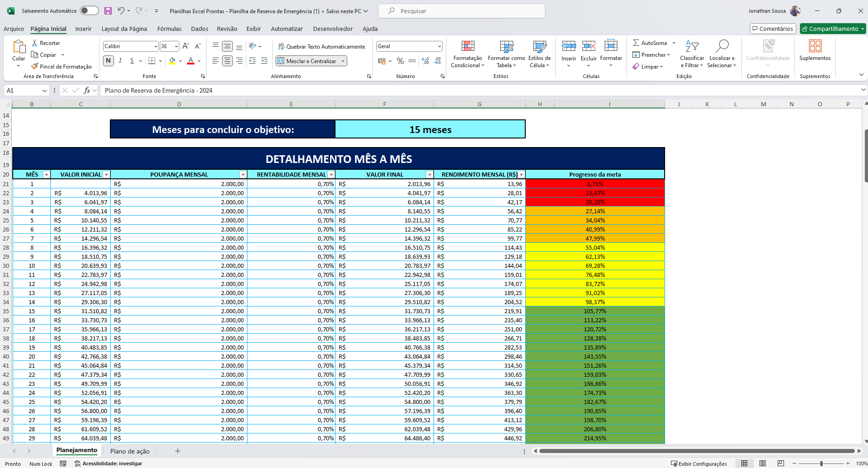Click the Save disk icon
The height and width of the screenshot is (468, 868).
(108, 11)
